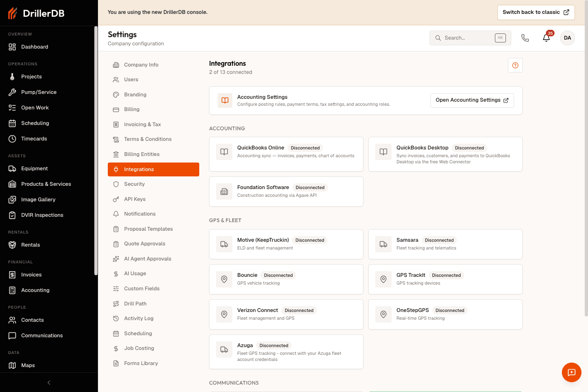Go to Notifications settings
Image resolution: width=588 pixels, height=392 pixels.
pyautogui.click(x=154, y=214)
